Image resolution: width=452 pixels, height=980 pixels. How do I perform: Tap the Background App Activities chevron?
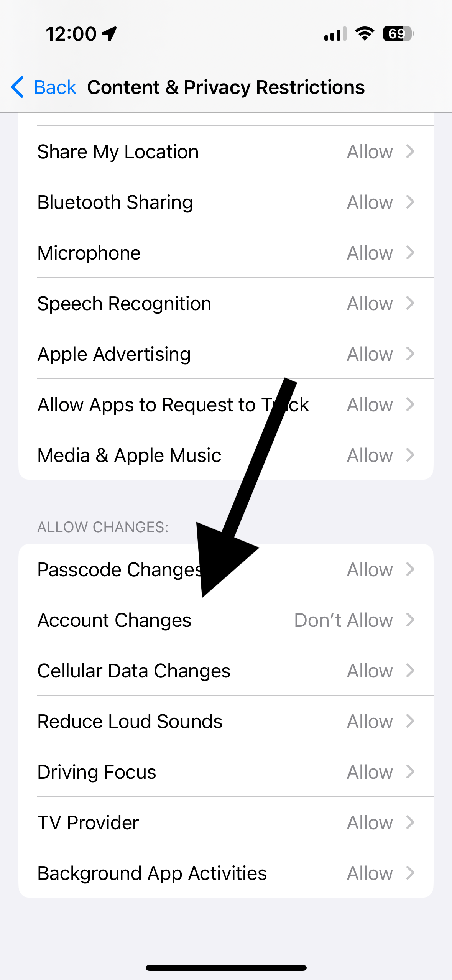point(410,873)
